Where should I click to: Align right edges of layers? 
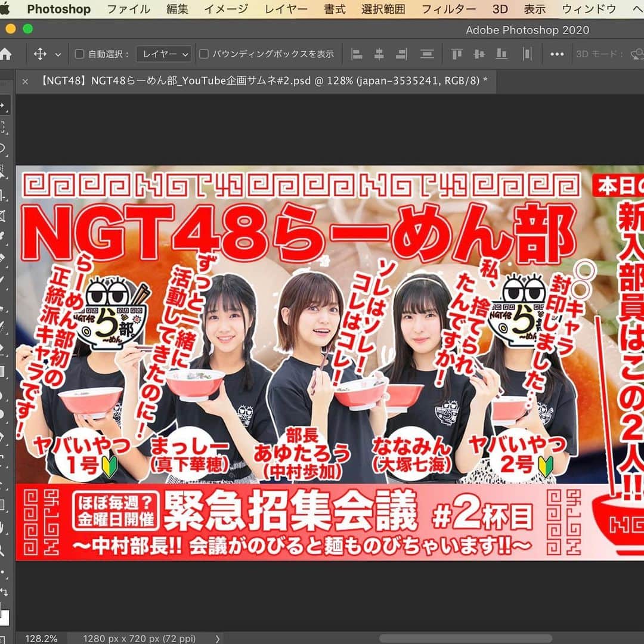[401, 54]
